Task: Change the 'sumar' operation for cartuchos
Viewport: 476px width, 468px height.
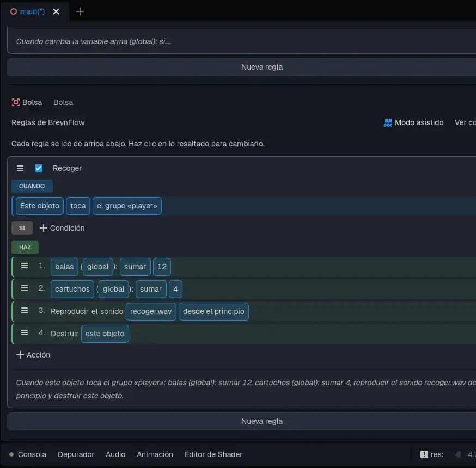Action: (151, 289)
